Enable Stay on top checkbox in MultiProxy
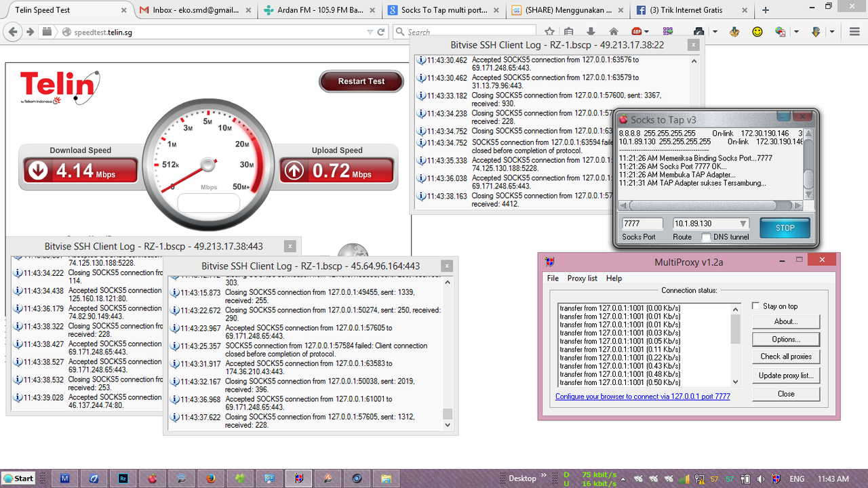 coord(756,306)
